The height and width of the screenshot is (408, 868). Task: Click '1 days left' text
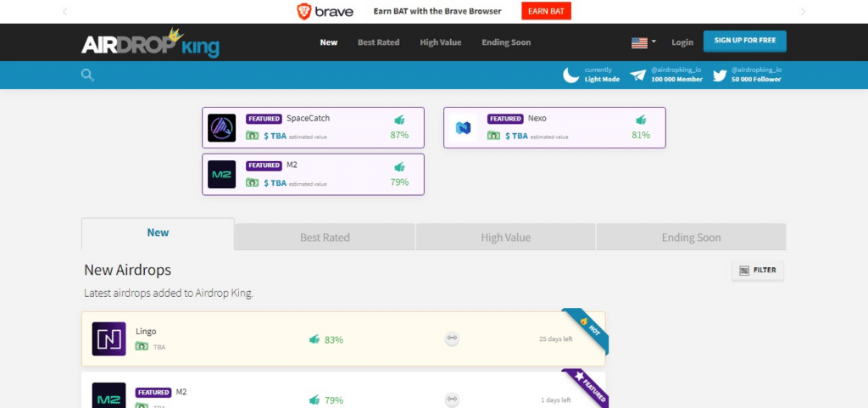556,400
